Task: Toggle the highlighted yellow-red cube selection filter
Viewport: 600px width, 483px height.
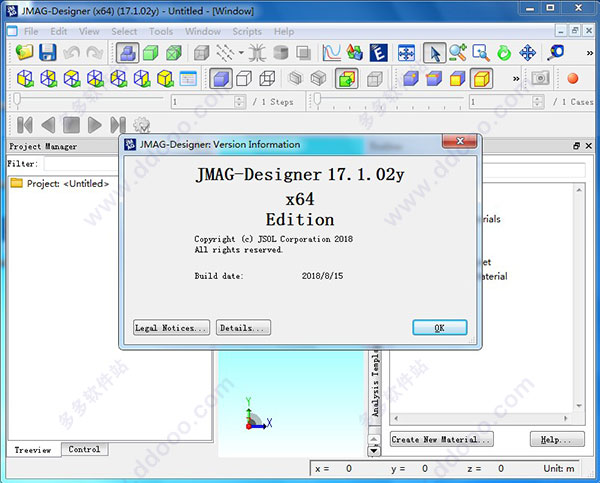Action: [x=481, y=78]
